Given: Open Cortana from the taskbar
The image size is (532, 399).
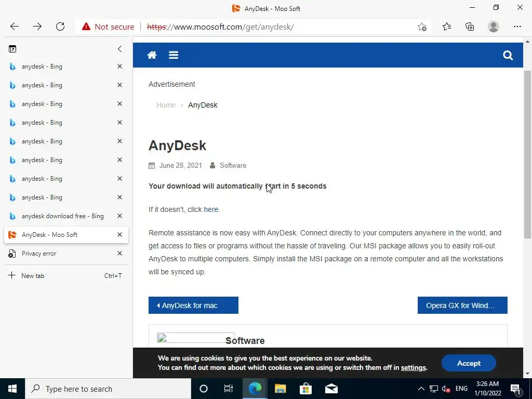Looking at the screenshot, I should [204, 389].
